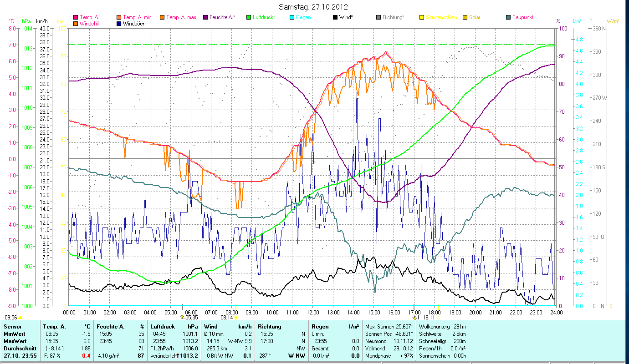629x364 pixels.
Task: Click the current pressure value 1013.2
Action: point(190,356)
